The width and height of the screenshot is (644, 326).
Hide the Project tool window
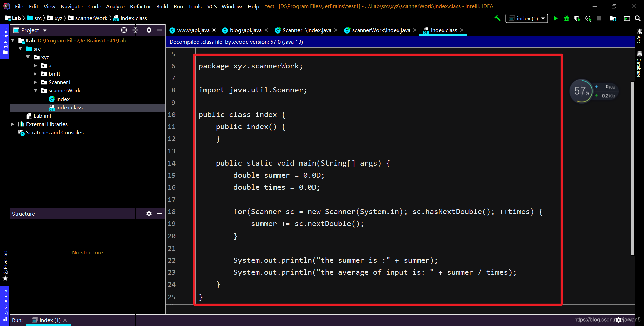click(160, 30)
